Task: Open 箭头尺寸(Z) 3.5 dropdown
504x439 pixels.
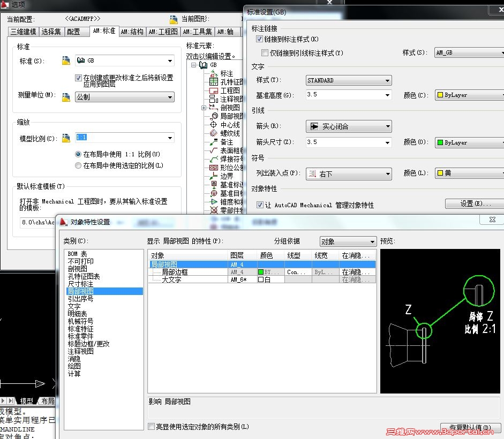Action: [349, 142]
